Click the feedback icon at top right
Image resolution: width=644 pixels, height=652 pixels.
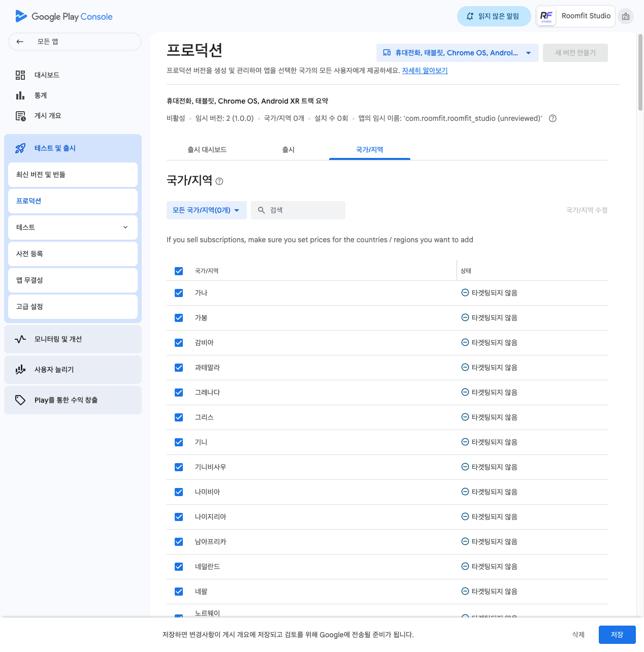626,16
